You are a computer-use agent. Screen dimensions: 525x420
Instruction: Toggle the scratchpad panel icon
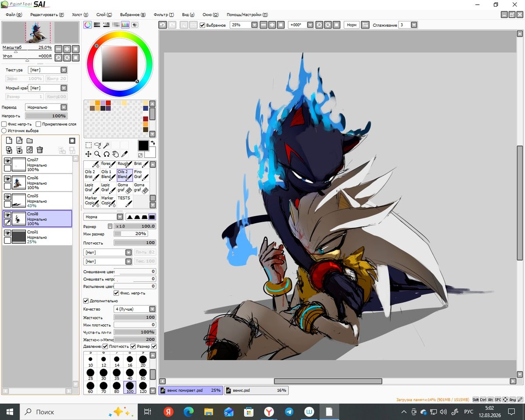pos(135,25)
